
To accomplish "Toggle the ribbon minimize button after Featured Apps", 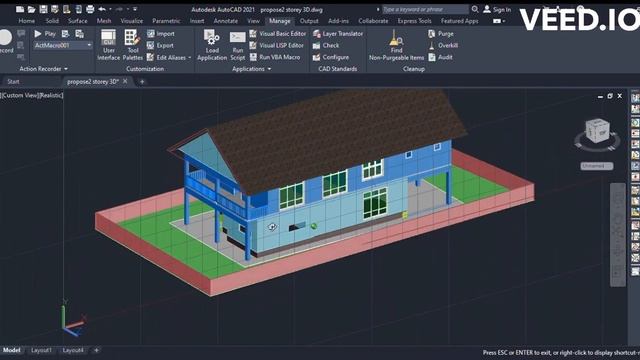I will pyautogui.click(x=498, y=21).
